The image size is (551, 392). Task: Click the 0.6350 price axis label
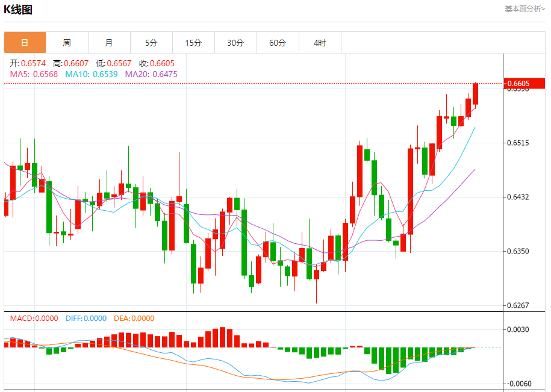tap(518, 252)
